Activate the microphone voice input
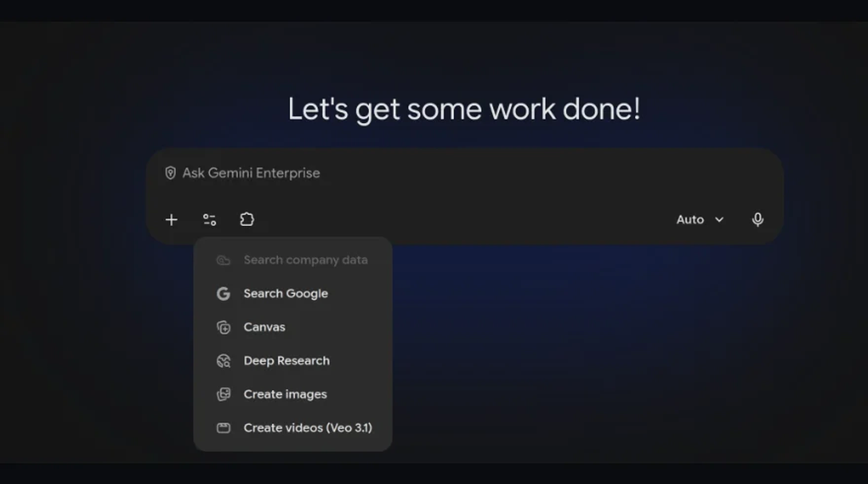 [758, 219]
